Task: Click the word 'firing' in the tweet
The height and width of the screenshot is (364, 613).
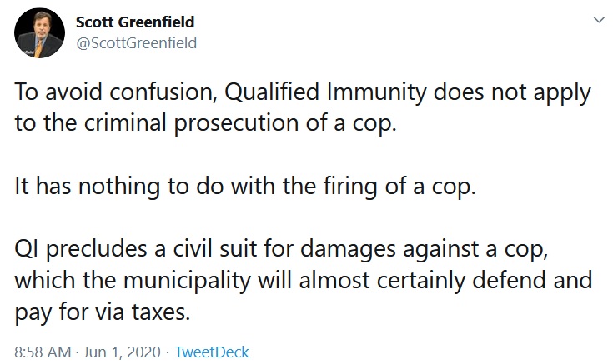Action: [x=350, y=187]
